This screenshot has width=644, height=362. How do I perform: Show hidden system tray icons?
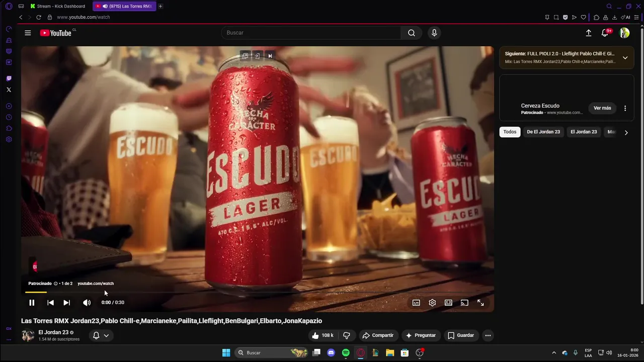(554, 353)
